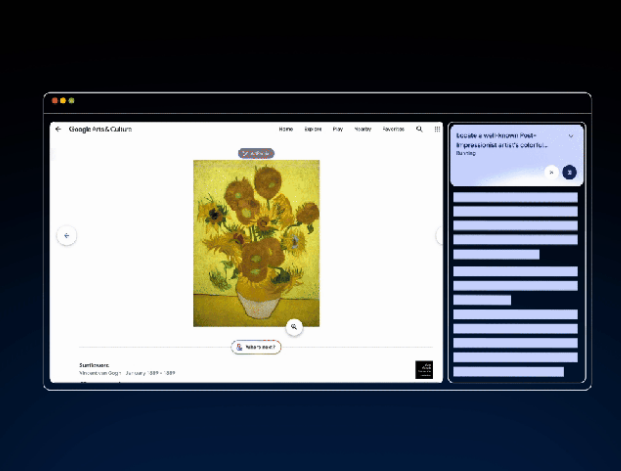The image size is (621, 471).
Task: Click the yellow minimize window button
Action: click(63, 101)
